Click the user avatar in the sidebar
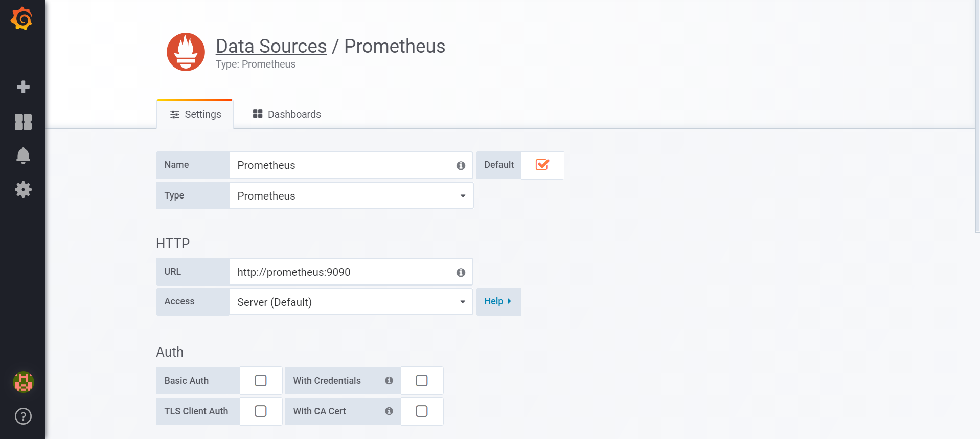Viewport: 980px width, 439px height. pos(22,382)
